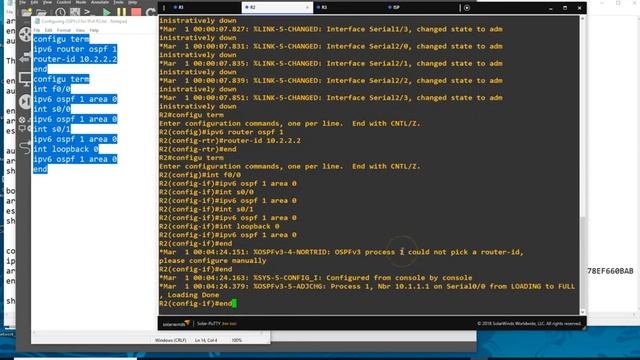The height and width of the screenshot is (360, 640).
Task: Switch to R3 session tab
Action: (349, 7)
